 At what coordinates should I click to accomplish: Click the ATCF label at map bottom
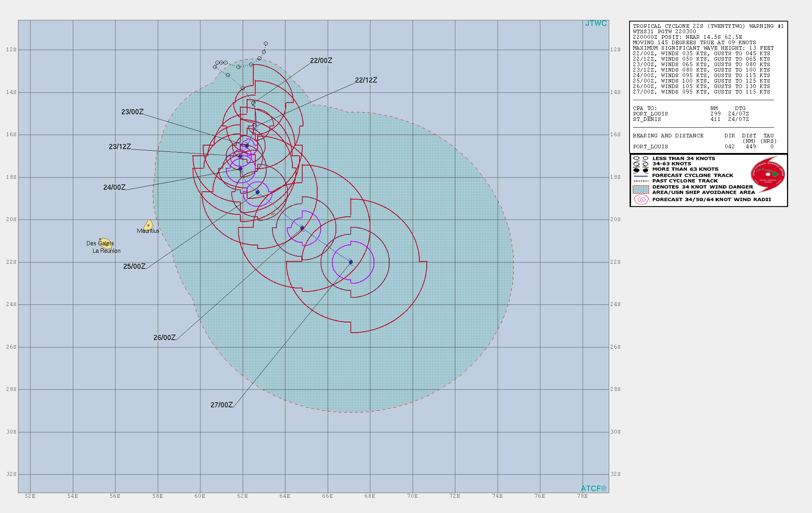[x=593, y=488]
